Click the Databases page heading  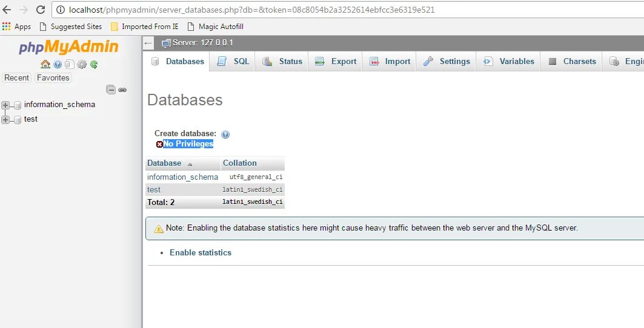click(185, 100)
